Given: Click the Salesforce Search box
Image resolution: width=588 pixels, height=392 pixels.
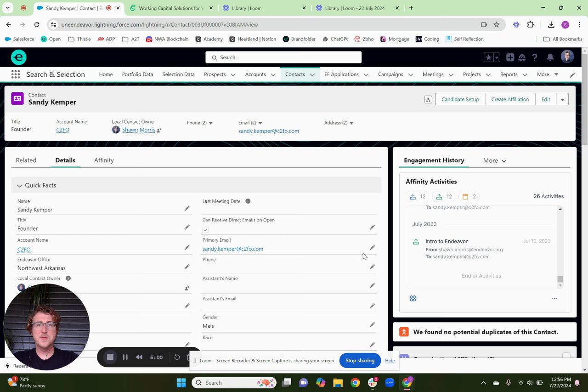Looking at the screenshot, I should (283, 57).
